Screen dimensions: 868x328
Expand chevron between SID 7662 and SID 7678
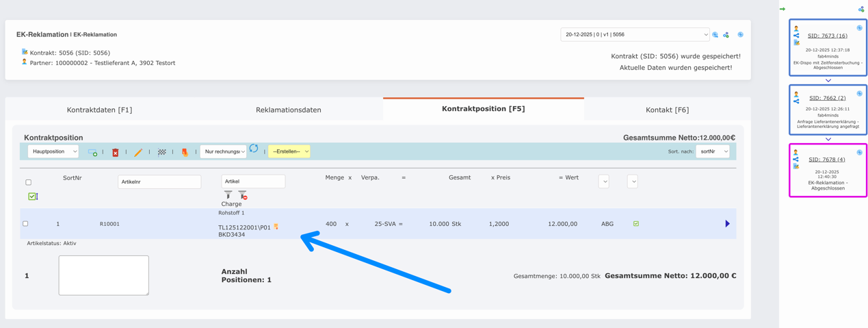828,139
